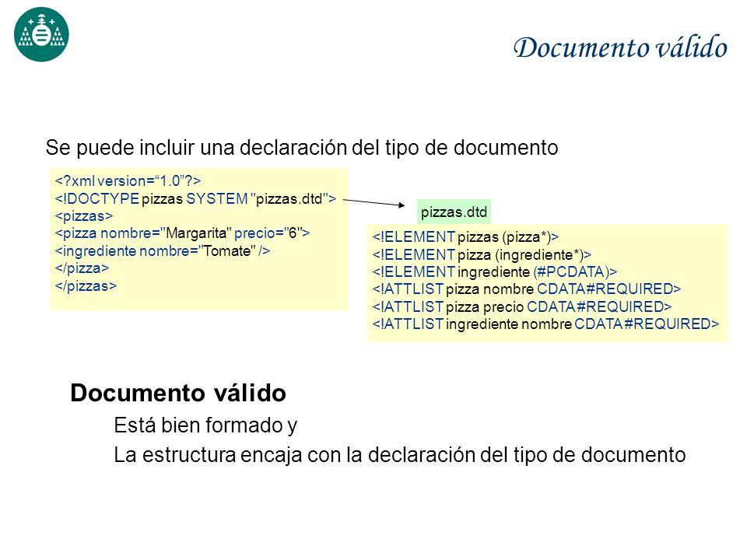
Task: Click the line <?xml version="1.0"?>
Action: point(128,181)
